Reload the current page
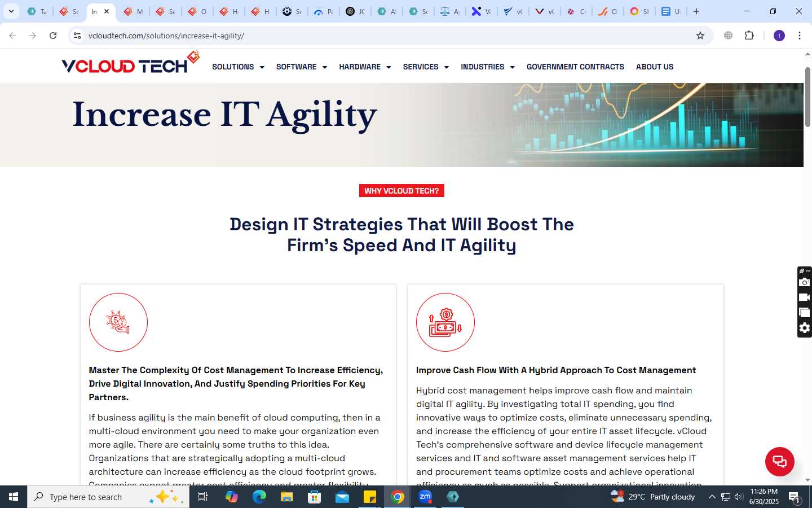This screenshot has height=508, width=812. click(53, 36)
